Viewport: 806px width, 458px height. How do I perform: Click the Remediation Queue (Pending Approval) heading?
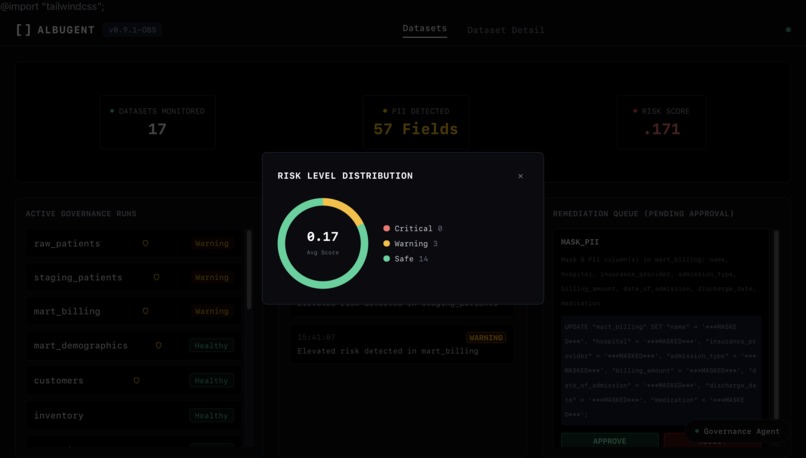(x=643, y=214)
